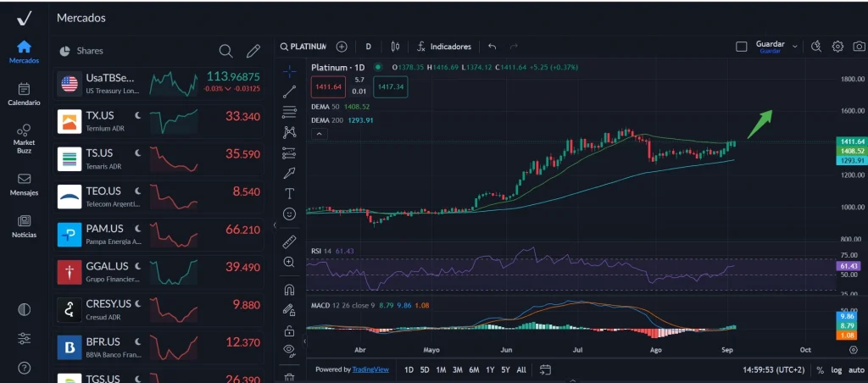Take a chart snapshot with camera icon
Viewport: 868px width, 383px height.
point(859,47)
